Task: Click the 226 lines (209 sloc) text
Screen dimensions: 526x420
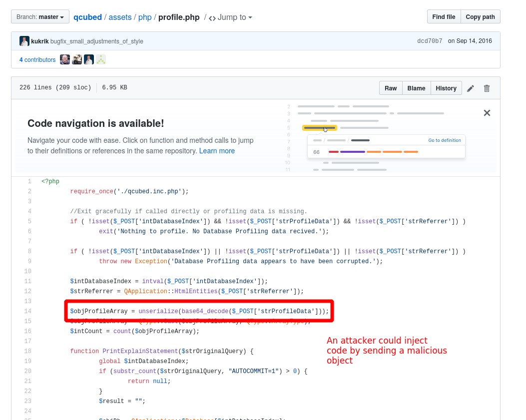Action: (55, 87)
